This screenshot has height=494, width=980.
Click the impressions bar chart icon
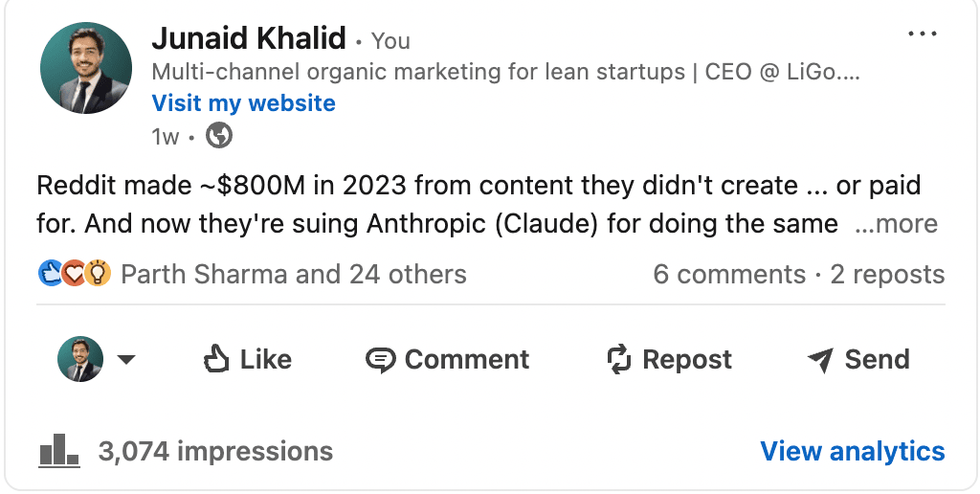pyautogui.click(x=59, y=450)
